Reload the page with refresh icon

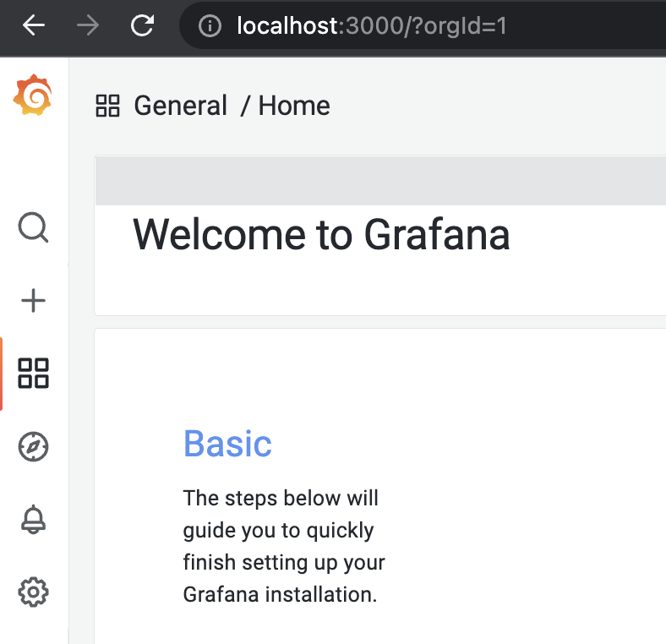point(142,25)
